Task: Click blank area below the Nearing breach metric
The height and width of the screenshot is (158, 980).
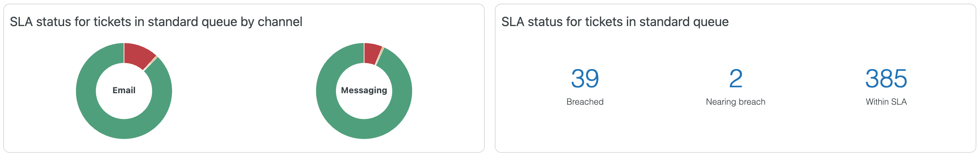Action: [735, 130]
